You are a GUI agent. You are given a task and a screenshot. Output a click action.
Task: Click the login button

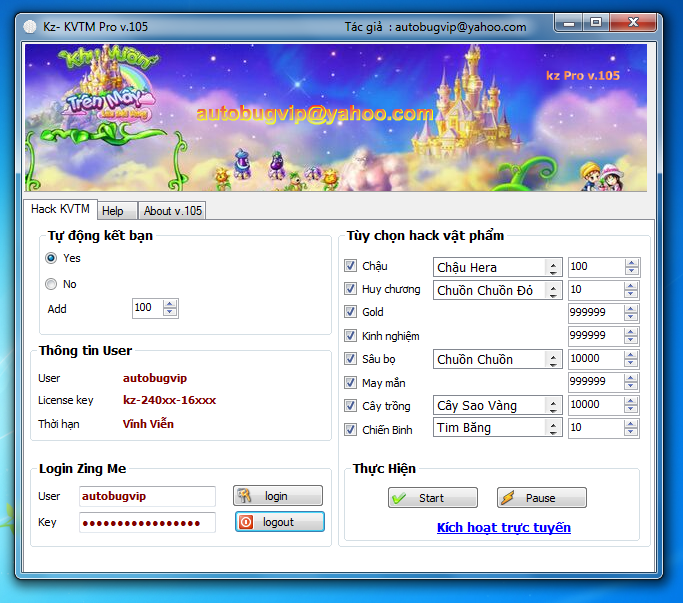click(x=278, y=496)
